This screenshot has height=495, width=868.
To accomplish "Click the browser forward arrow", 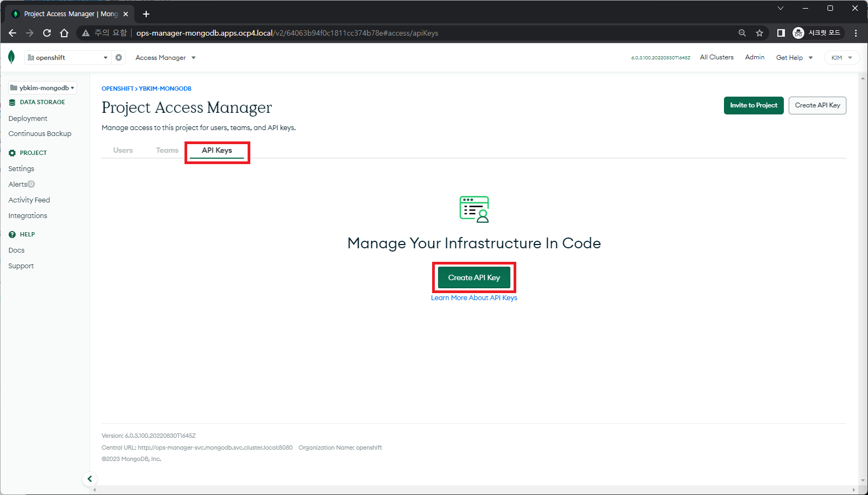I will coord(30,33).
